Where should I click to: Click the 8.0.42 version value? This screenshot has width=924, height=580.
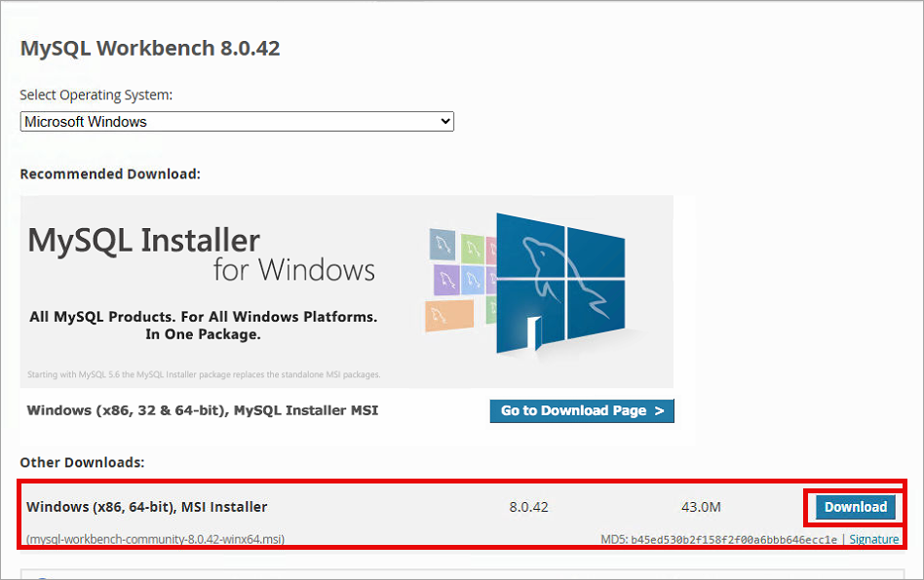coord(528,507)
